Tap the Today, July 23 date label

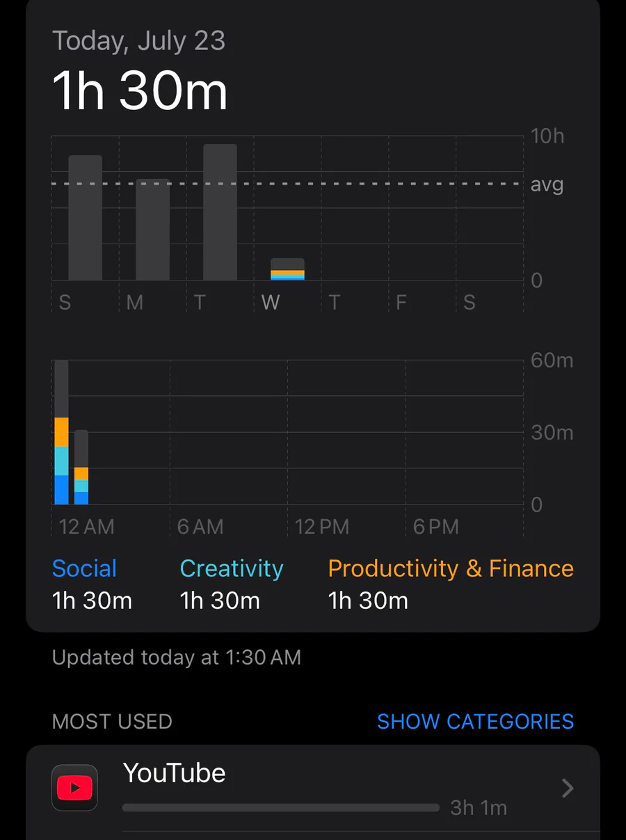point(138,40)
